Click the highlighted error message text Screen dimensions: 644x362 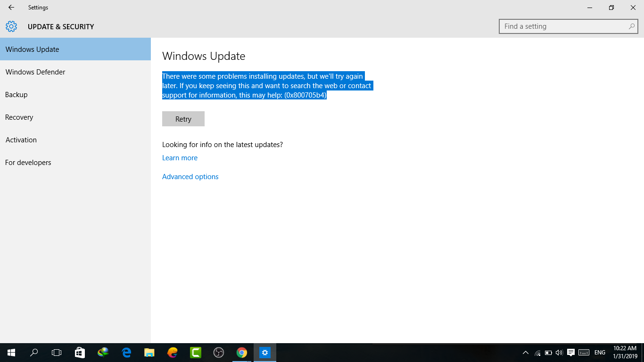(267, 85)
